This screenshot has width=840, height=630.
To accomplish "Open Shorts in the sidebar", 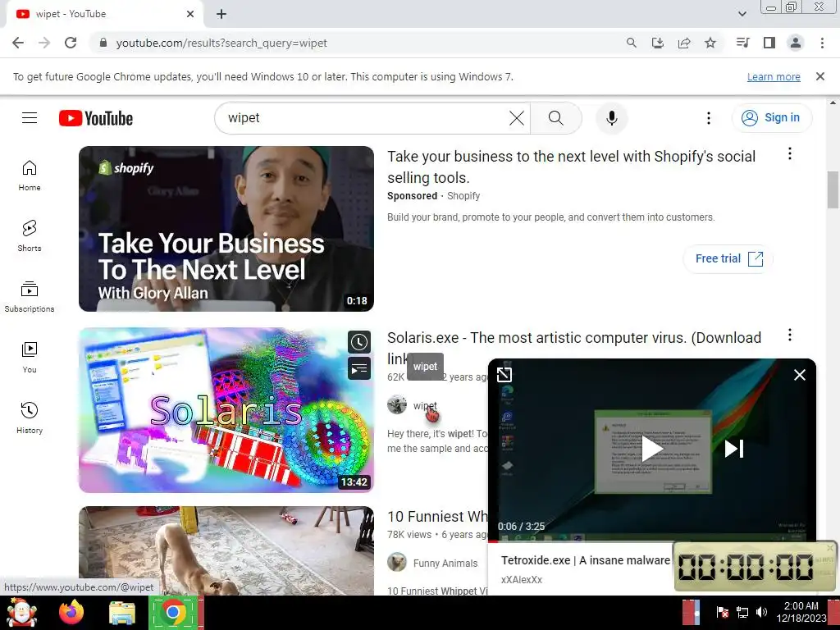I will click(x=30, y=235).
